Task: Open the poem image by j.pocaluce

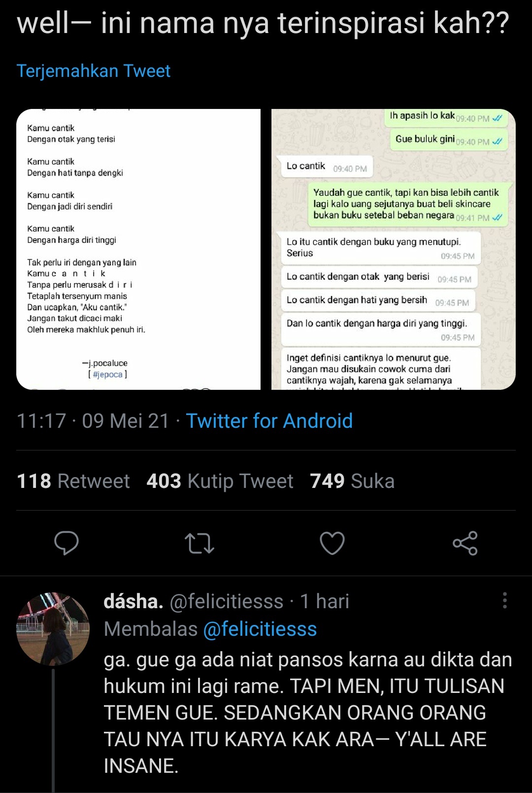Action: click(138, 249)
